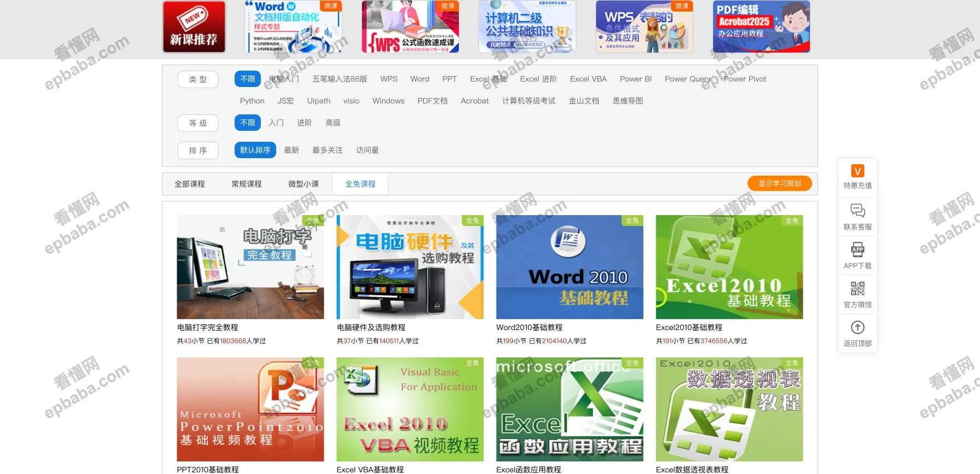Click the APP下载 icon
This screenshot has width=980, height=474.
point(857,250)
